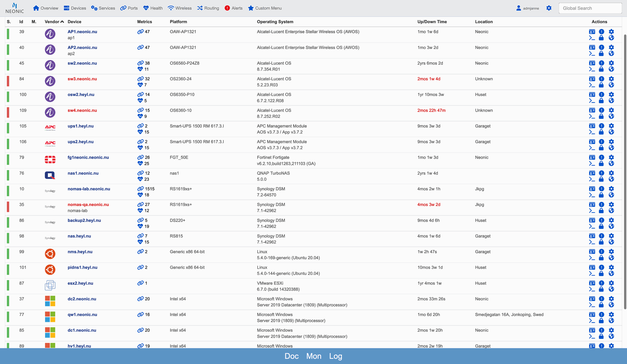Screen dimensions: 627x364
Task: Open the Alerts menu
Action: pos(233,8)
